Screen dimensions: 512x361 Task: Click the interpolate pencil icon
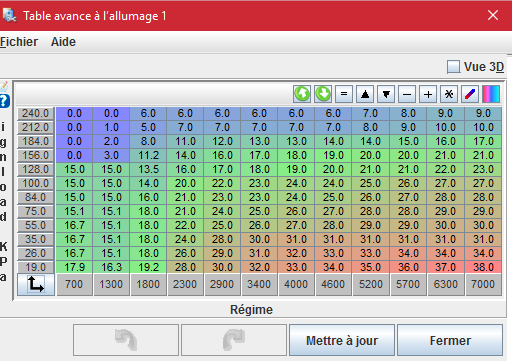pyautogui.click(x=470, y=94)
